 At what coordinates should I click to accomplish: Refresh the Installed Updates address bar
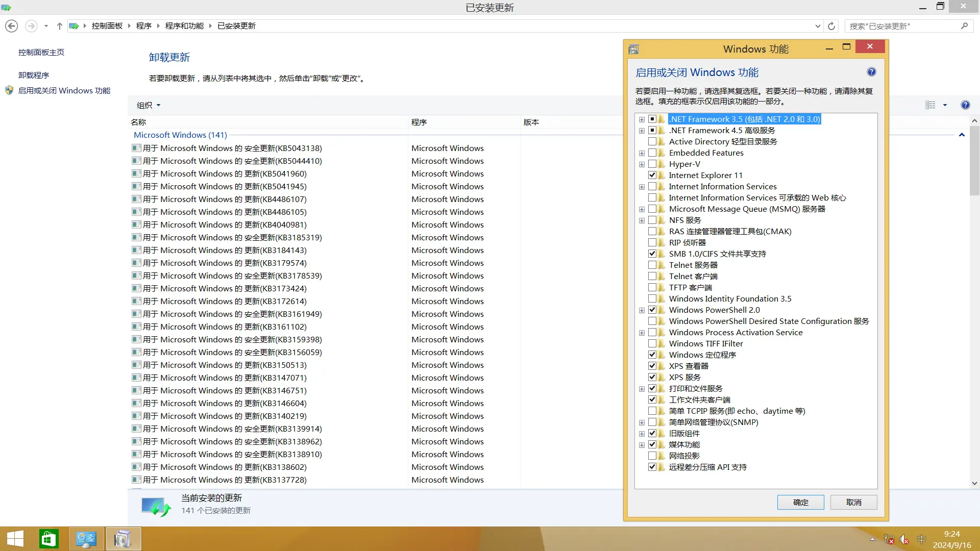[831, 26]
